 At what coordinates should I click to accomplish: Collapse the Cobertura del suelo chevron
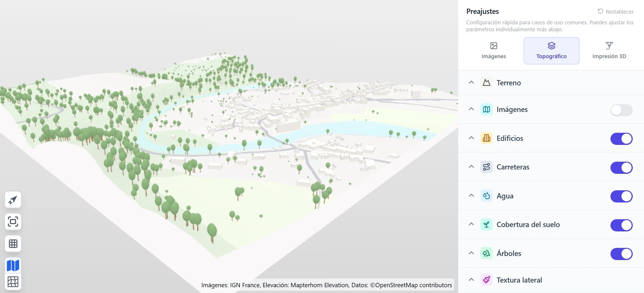point(471,224)
